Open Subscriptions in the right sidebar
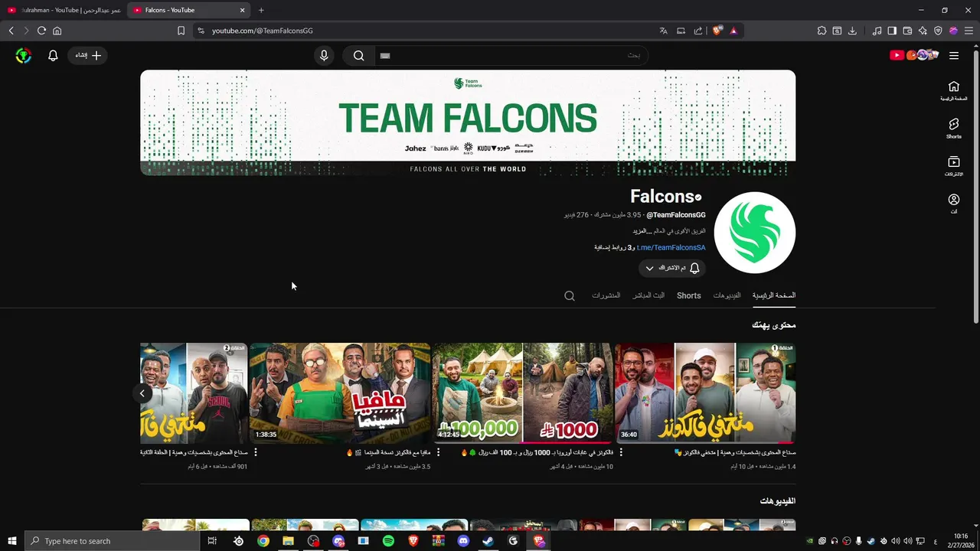 [x=953, y=166]
